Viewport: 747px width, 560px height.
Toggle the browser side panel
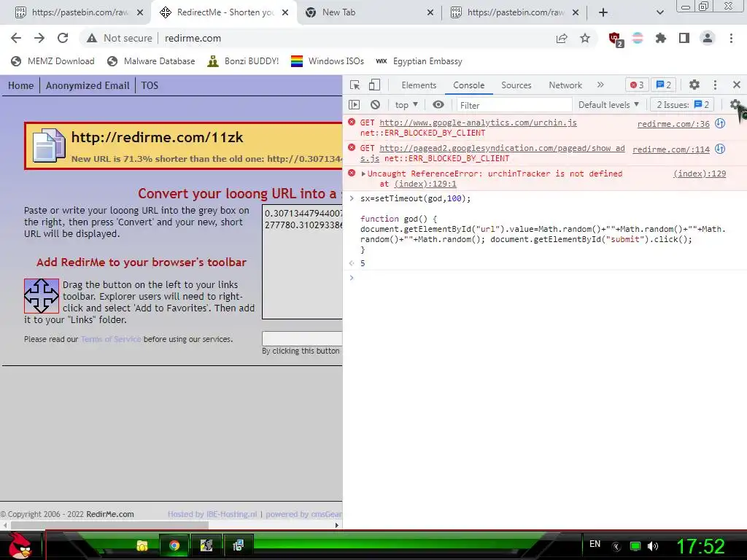[684, 38]
